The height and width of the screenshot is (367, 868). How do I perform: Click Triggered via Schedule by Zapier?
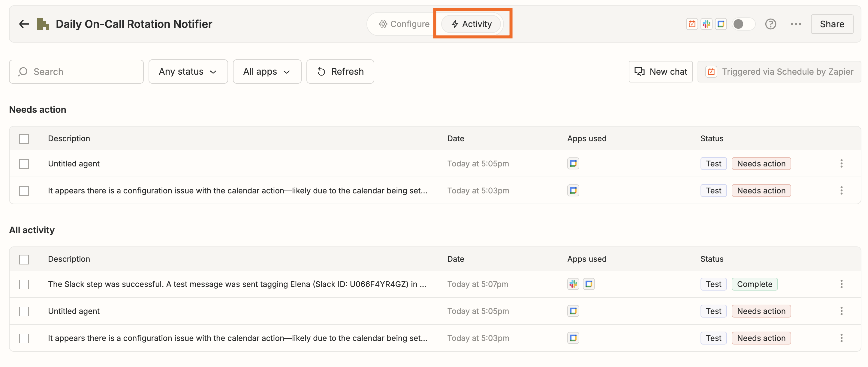779,71
